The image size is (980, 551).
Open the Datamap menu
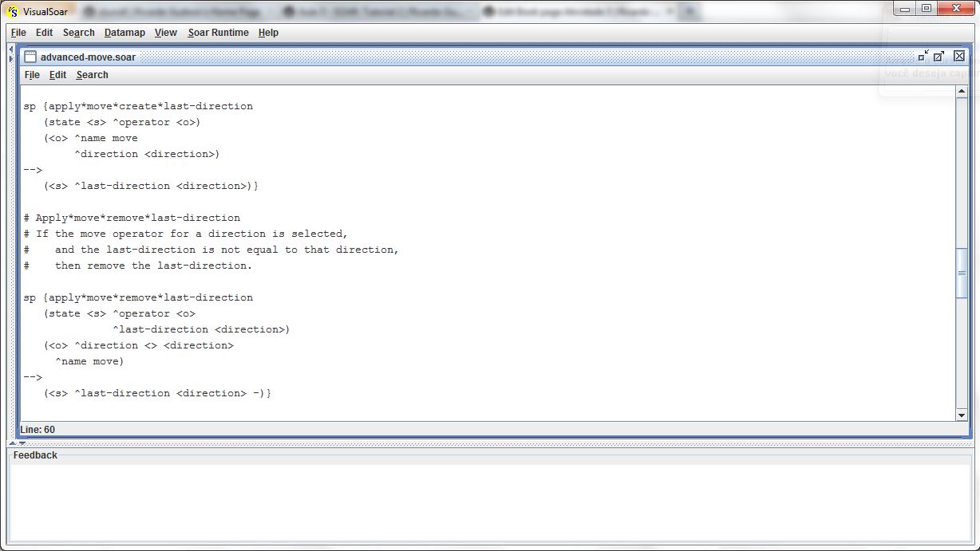click(124, 33)
